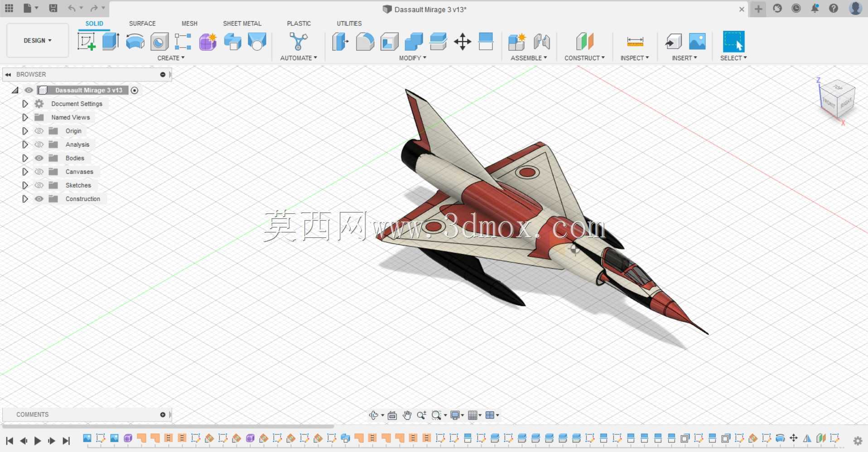Image resolution: width=868 pixels, height=452 pixels.
Task: Open a new design tab with plus
Action: (x=758, y=9)
